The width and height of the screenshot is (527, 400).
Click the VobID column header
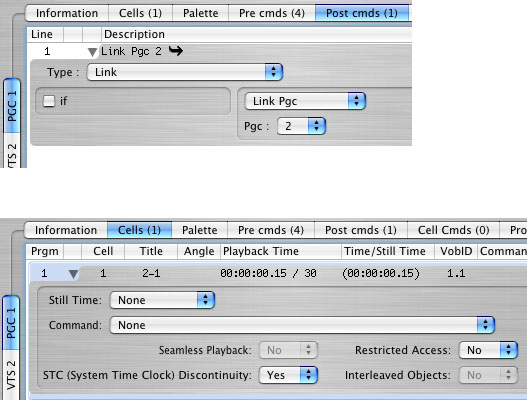click(x=456, y=251)
